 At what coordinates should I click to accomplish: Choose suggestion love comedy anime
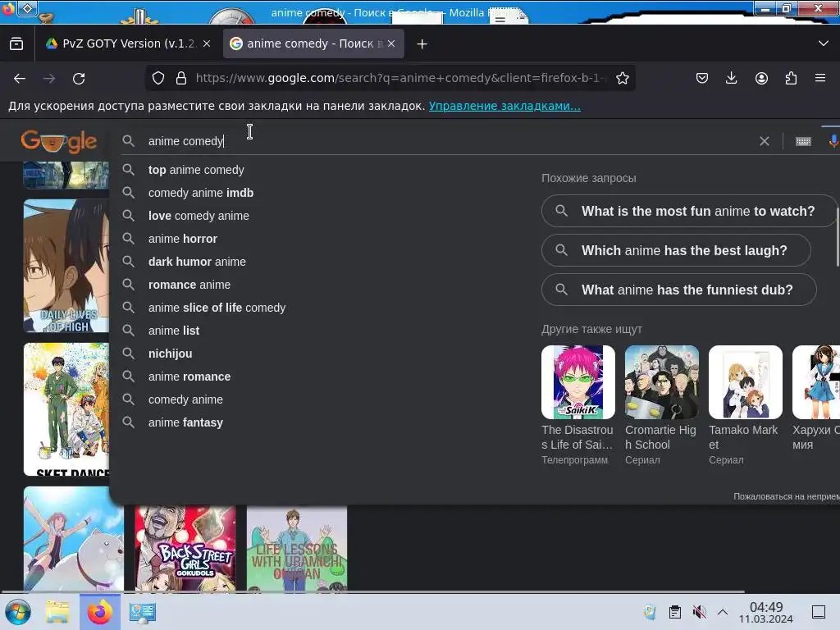(x=199, y=216)
